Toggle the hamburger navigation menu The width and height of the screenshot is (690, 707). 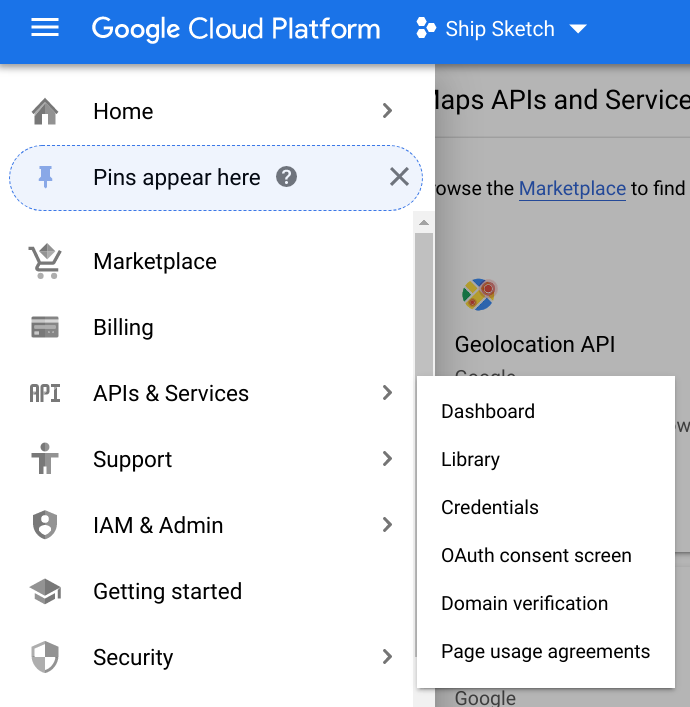(x=45, y=28)
